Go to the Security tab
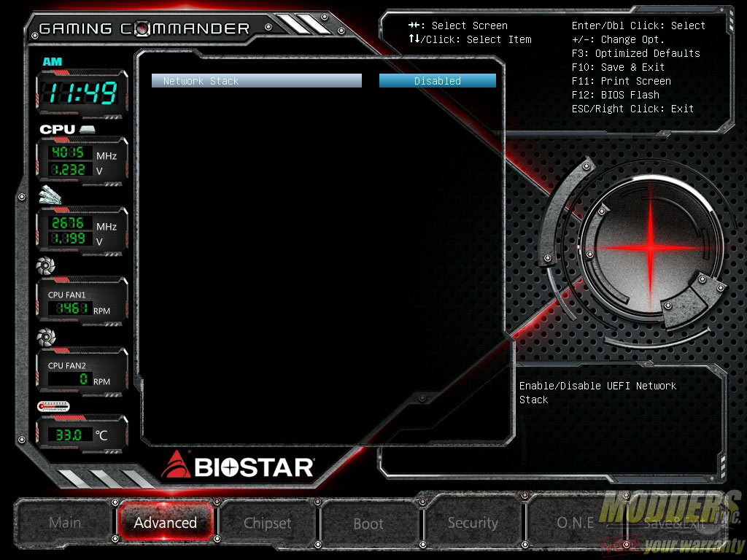Screen dimensions: 747x560 (x=473, y=522)
